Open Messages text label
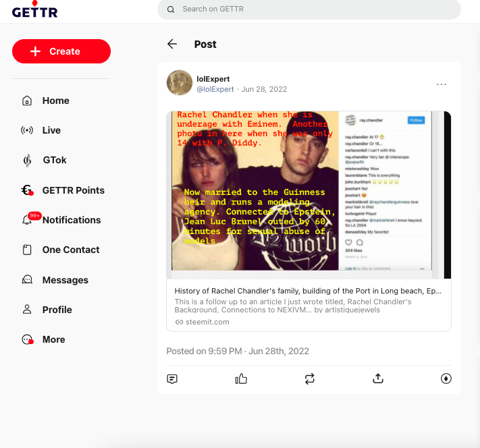Image resolution: width=480 pixels, height=448 pixels. 65,280
